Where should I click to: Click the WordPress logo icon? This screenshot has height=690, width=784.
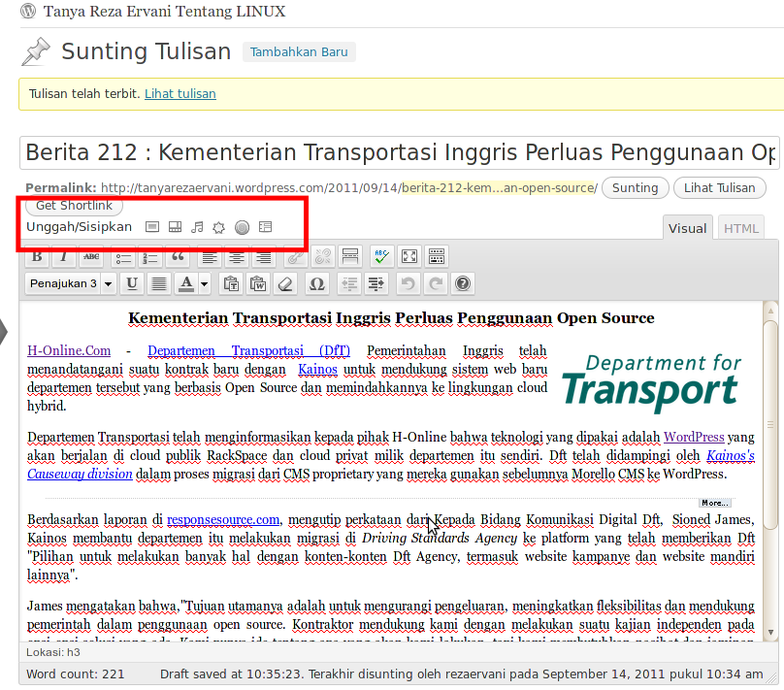pos(28,11)
